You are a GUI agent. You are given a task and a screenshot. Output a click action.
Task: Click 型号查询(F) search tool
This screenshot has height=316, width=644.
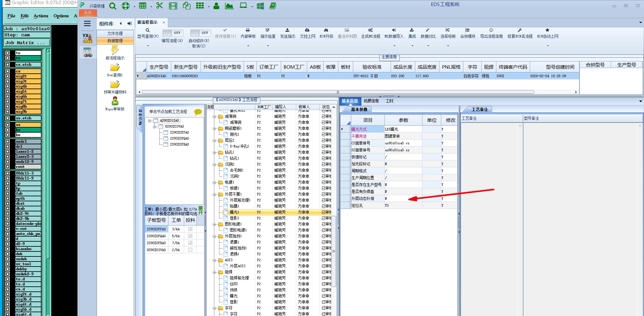[x=148, y=33]
